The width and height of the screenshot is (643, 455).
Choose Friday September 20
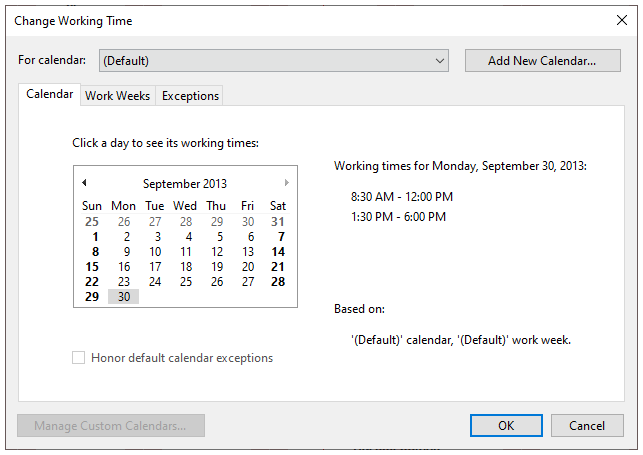pyautogui.click(x=248, y=267)
